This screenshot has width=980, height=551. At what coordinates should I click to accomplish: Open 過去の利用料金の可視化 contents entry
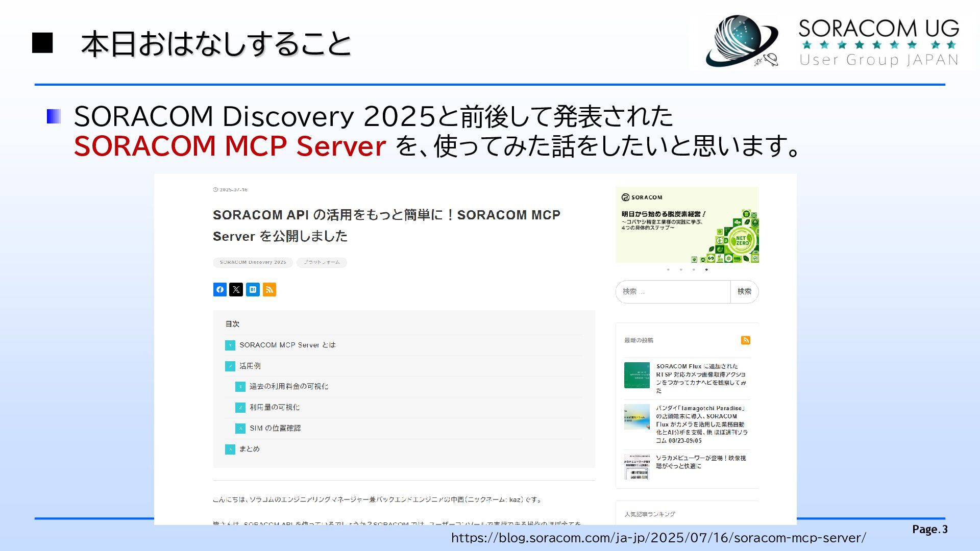[x=288, y=386]
